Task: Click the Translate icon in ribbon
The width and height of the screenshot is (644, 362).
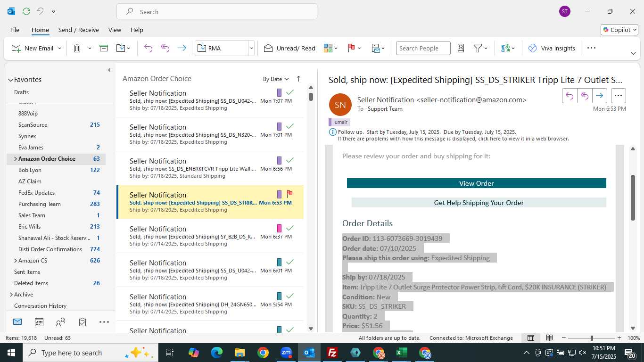Action: pyautogui.click(x=505, y=48)
